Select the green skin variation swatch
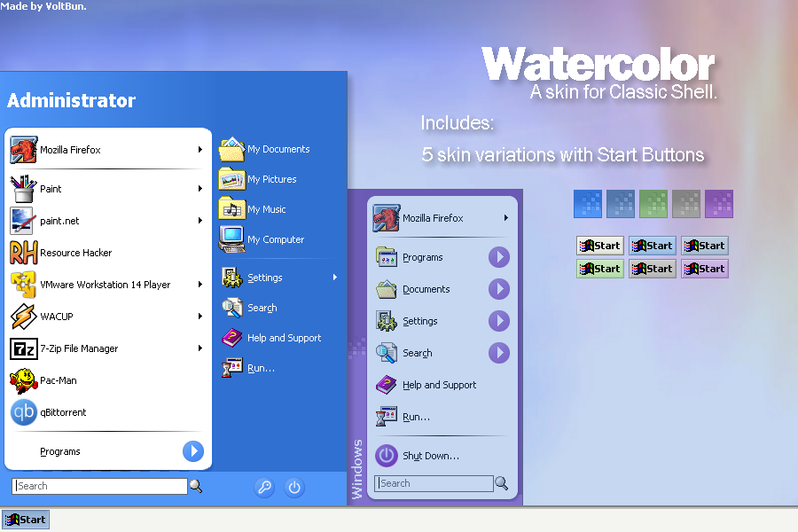This screenshot has width=798, height=532. [x=653, y=203]
